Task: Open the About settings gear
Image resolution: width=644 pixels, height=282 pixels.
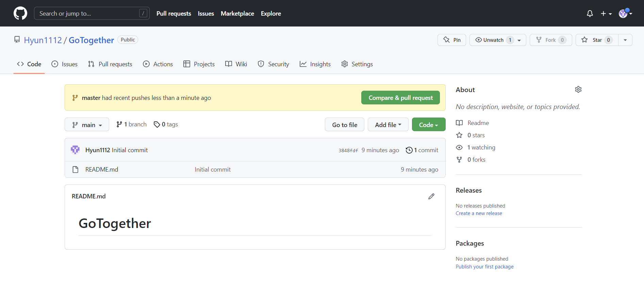Action: tap(578, 89)
